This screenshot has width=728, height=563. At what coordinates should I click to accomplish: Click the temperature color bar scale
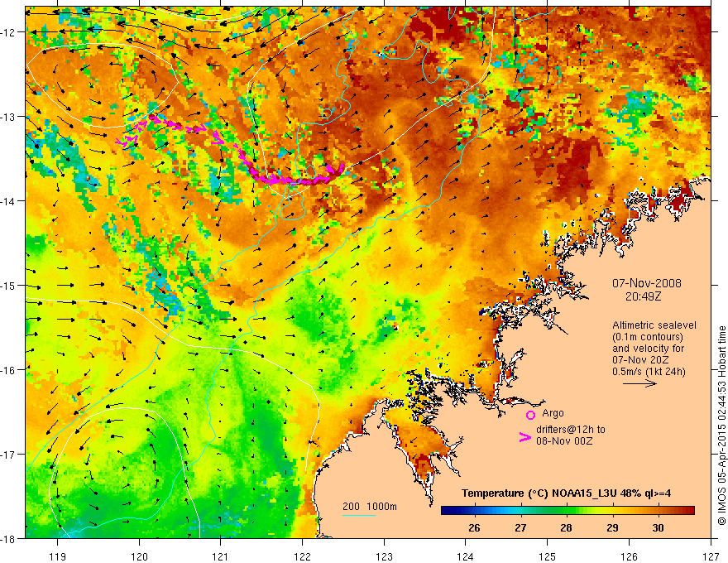pos(568,510)
